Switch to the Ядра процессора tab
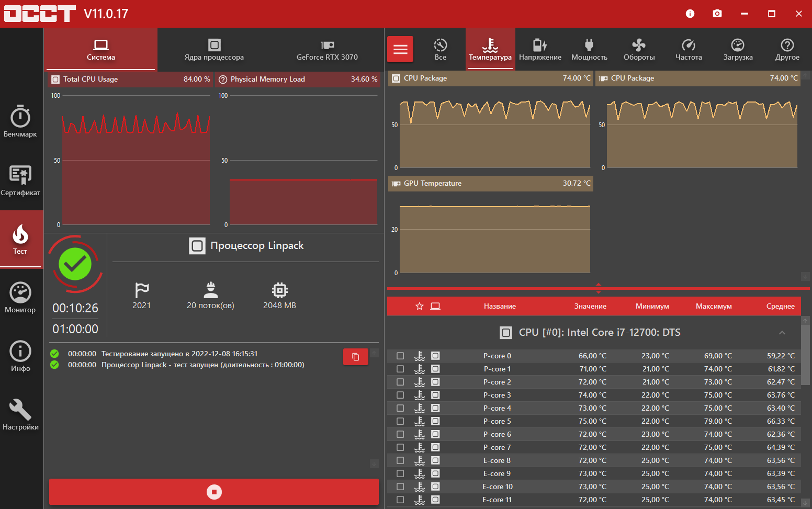812x509 pixels. [214, 50]
